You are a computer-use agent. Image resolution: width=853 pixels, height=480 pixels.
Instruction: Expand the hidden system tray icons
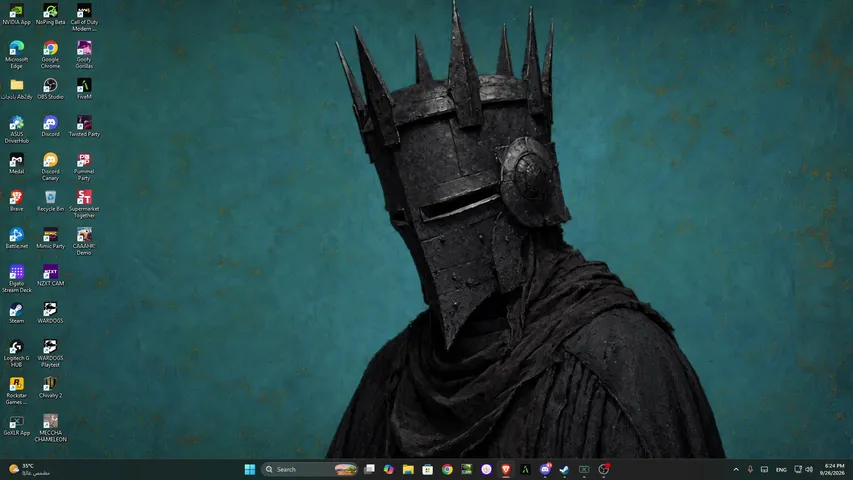pos(736,469)
